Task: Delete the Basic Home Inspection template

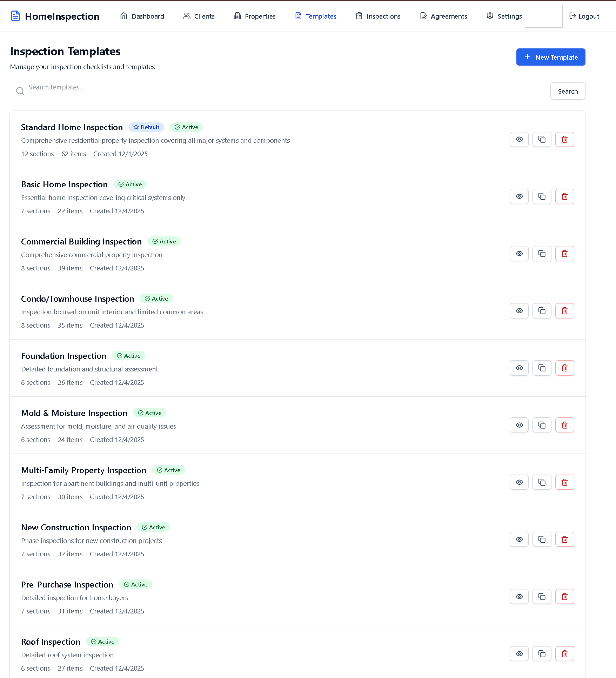Action: 564,196
